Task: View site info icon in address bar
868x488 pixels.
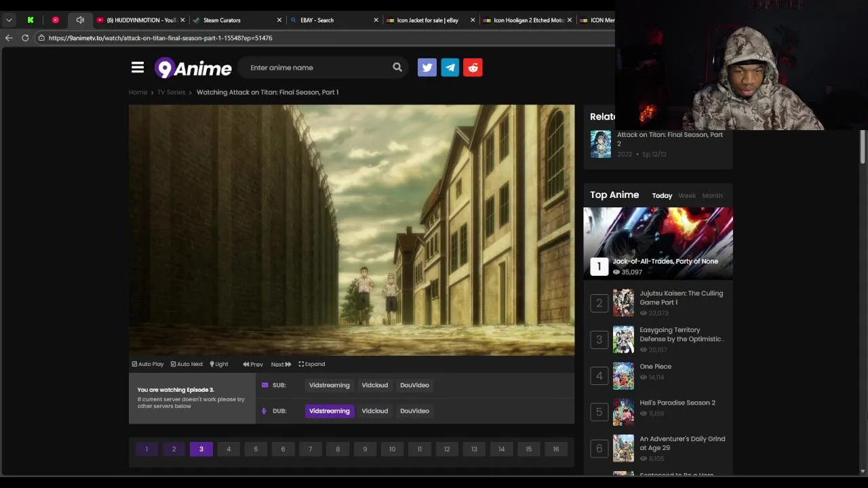Action: coord(41,38)
